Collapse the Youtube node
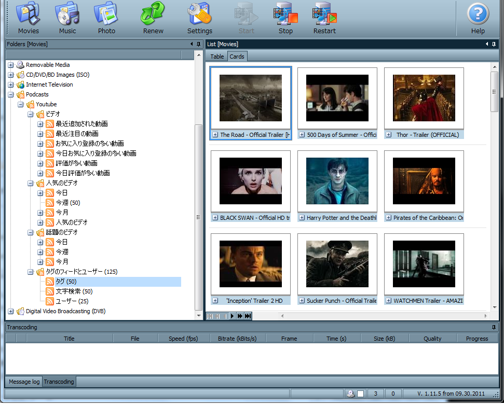The height and width of the screenshot is (420, 504). [21, 104]
